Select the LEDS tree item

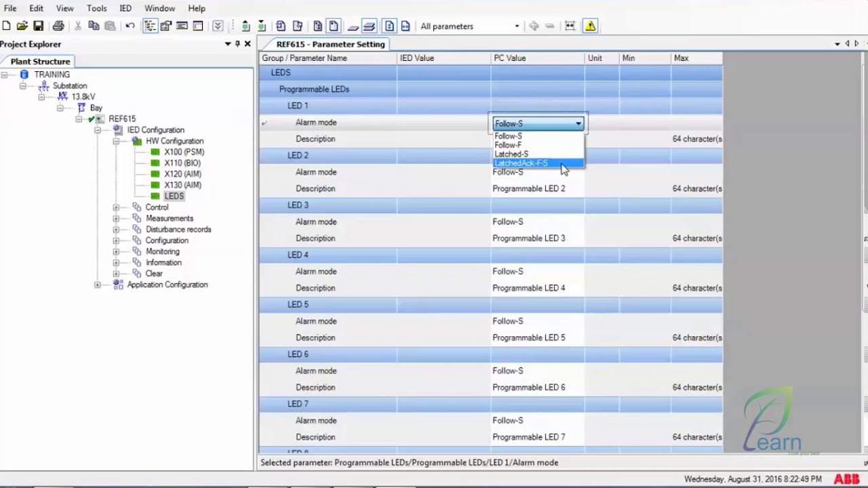pyautogui.click(x=174, y=196)
